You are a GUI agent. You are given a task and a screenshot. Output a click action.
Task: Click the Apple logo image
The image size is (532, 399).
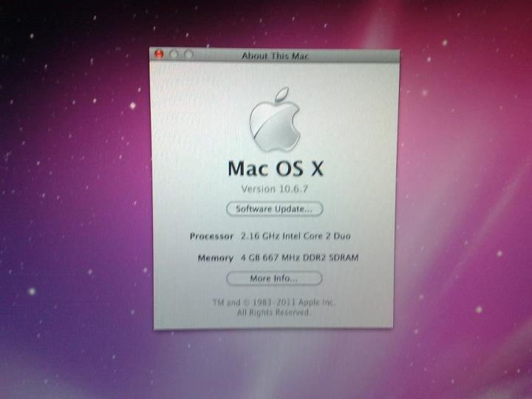(x=275, y=120)
